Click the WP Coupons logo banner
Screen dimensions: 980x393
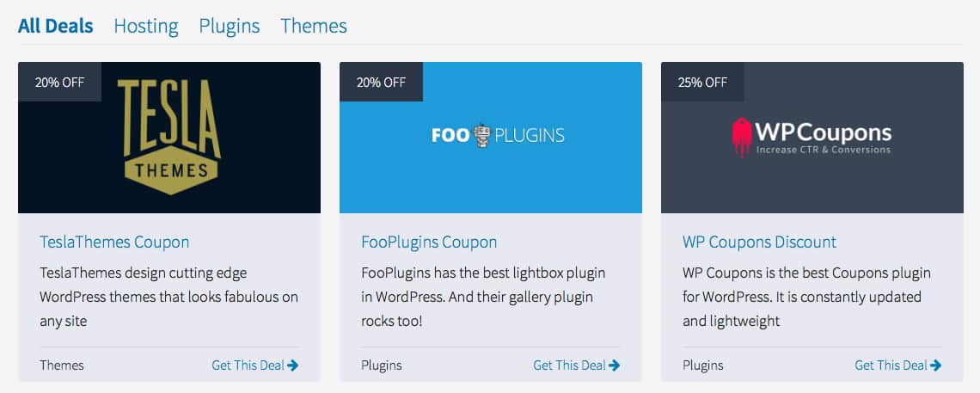click(x=812, y=138)
